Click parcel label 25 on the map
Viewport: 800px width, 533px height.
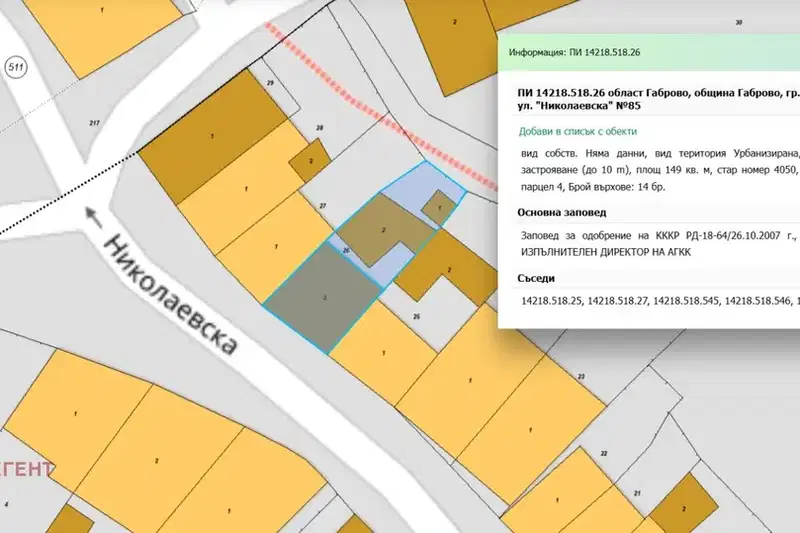(416, 317)
